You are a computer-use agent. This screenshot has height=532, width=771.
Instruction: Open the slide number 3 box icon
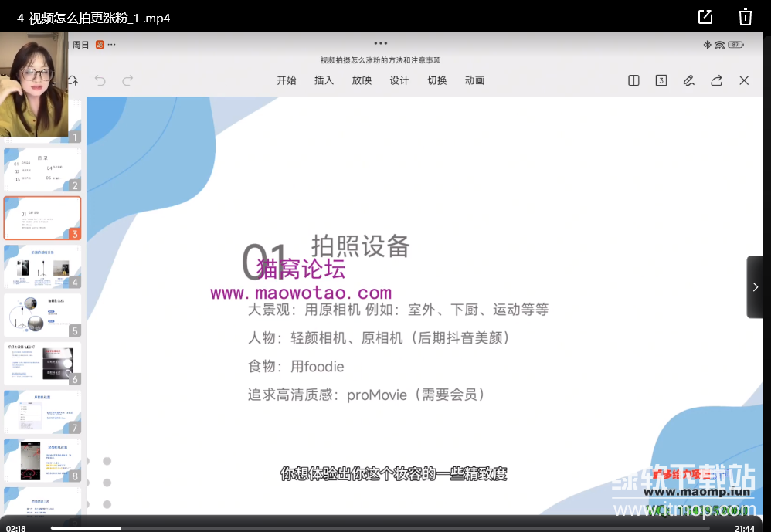(661, 80)
